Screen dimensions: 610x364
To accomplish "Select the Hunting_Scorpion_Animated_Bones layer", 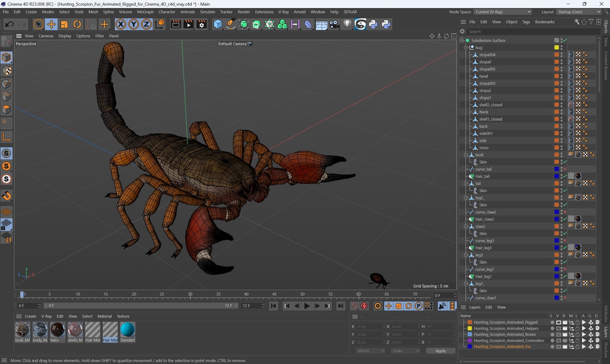I will tap(505, 335).
